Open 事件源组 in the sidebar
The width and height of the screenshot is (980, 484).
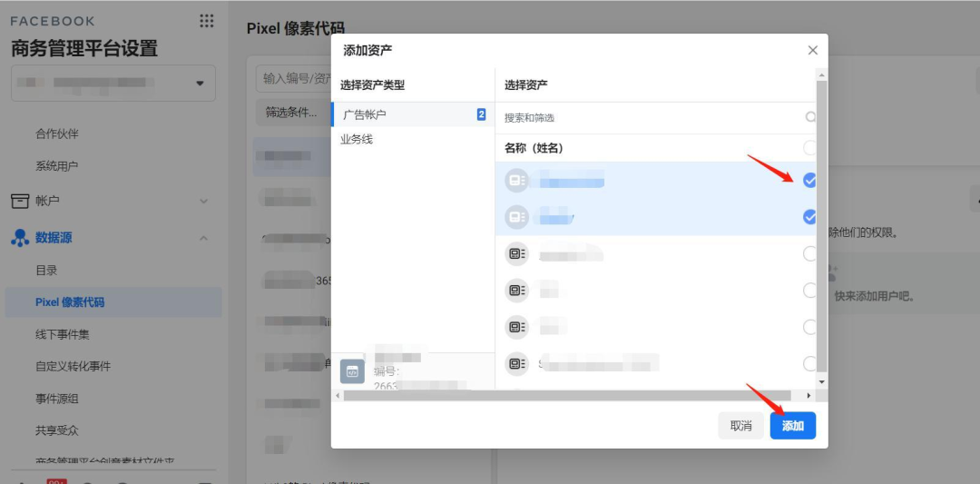(57, 399)
